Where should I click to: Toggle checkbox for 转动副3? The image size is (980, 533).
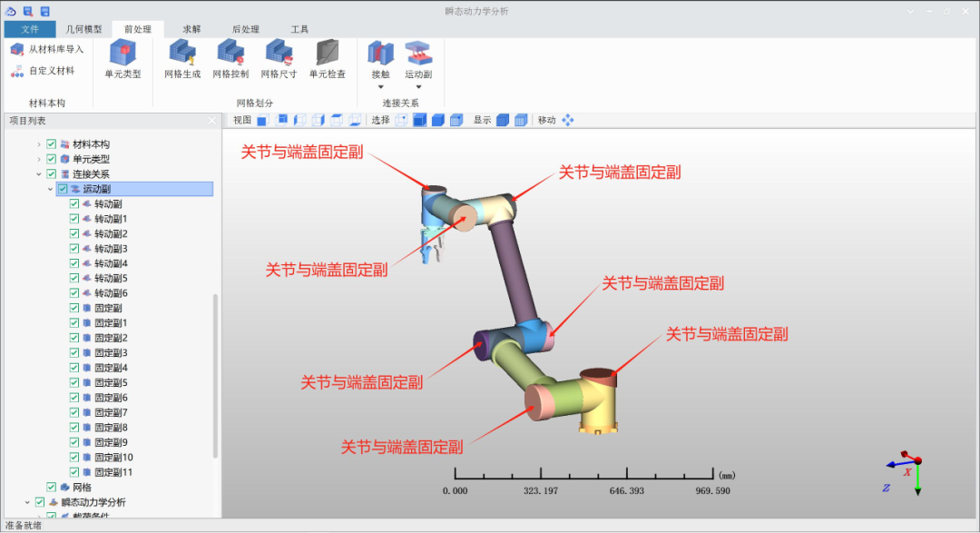pyautogui.click(x=73, y=249)
